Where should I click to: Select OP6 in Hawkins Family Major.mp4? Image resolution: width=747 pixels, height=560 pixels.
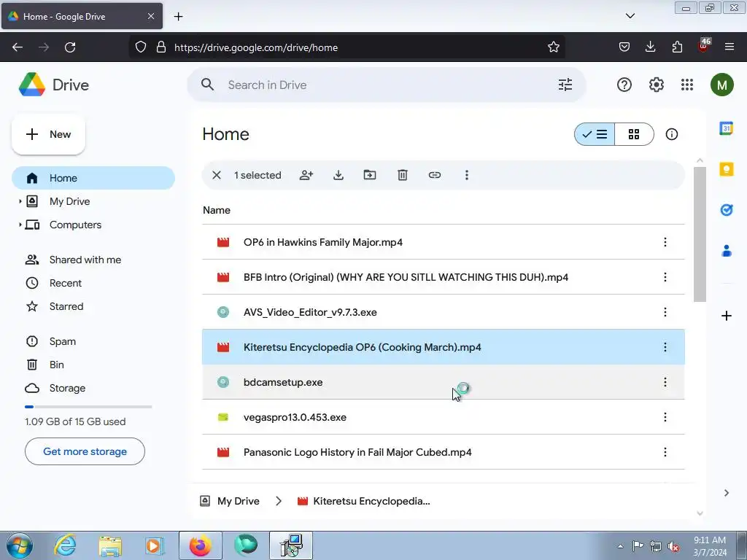point(443,242)
